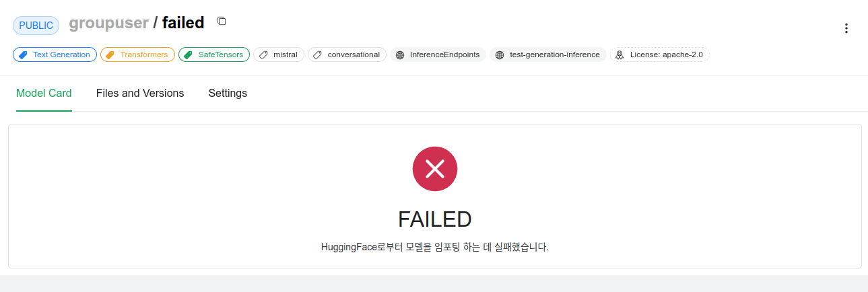This screenshot has width=868, height=292.
Task: Open the Files and Versions tab
Action: click(x=140, y=94)
